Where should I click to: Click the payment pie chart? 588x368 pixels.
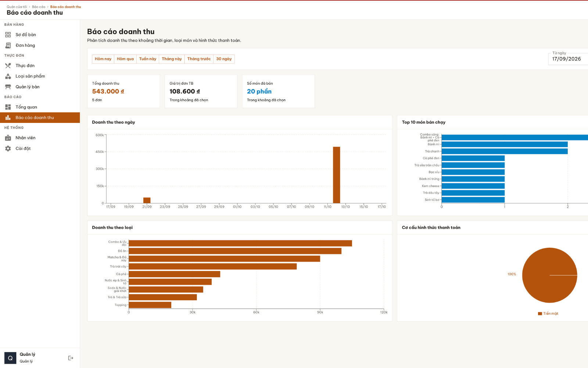tap(549, 275)
